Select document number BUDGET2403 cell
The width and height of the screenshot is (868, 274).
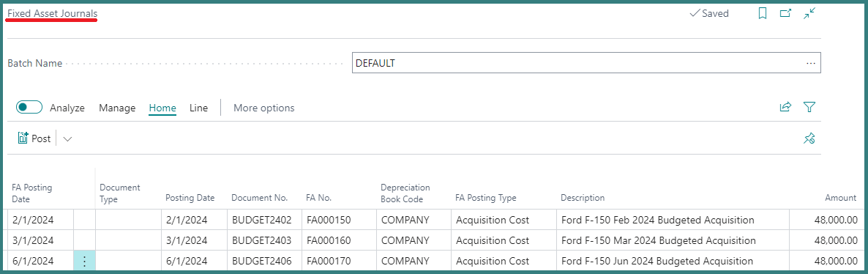pos(264,241)
